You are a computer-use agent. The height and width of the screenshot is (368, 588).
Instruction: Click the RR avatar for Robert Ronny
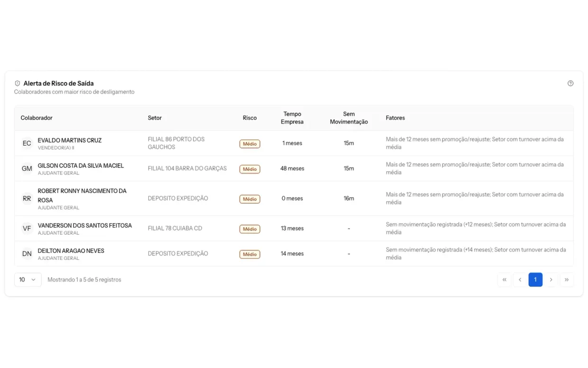pyautogui.click(x=27, y=199)
